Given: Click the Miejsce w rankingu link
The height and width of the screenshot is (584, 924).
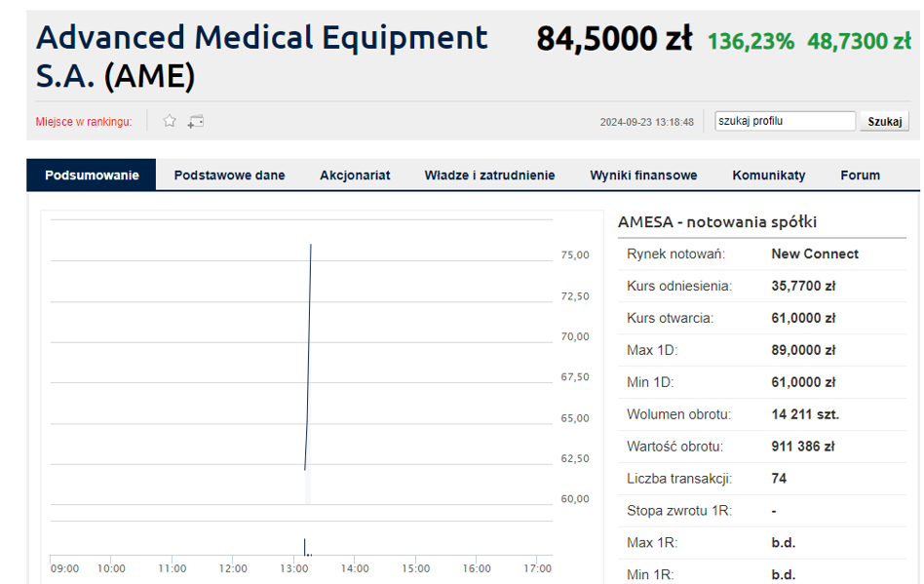Looking at the screenshot, I should coord(84,122).
